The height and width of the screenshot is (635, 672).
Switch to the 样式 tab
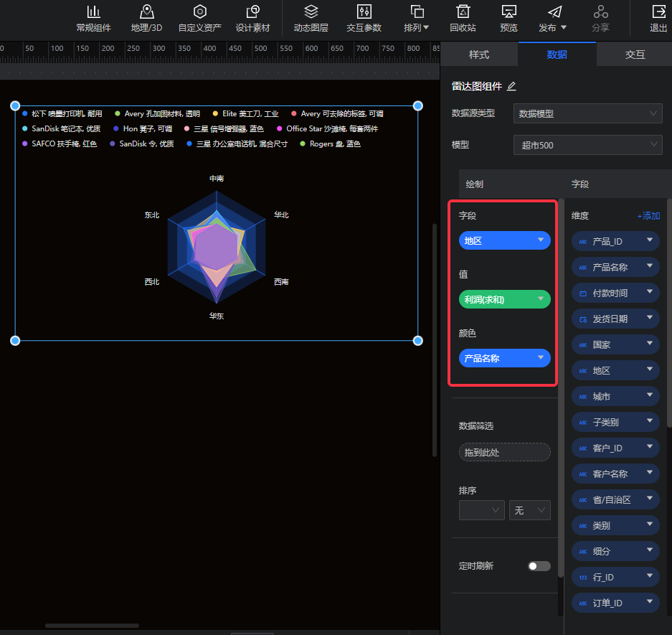(x=478, y=55)
